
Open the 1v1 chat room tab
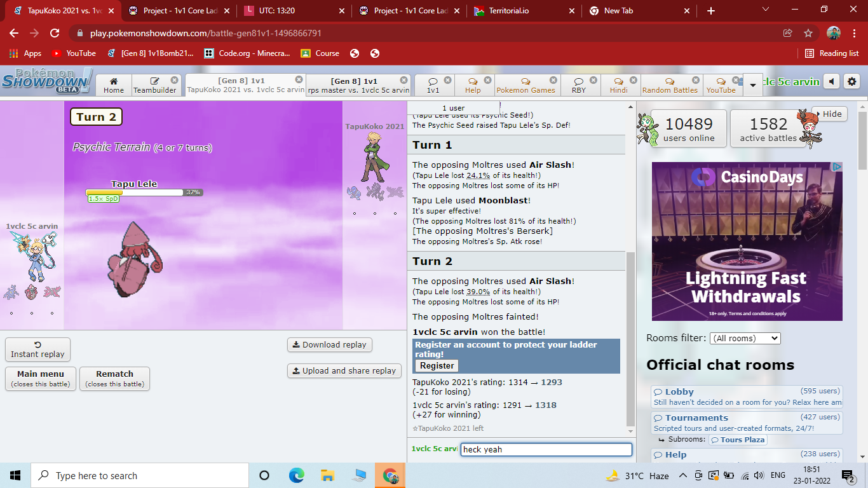tap(433, 85)
